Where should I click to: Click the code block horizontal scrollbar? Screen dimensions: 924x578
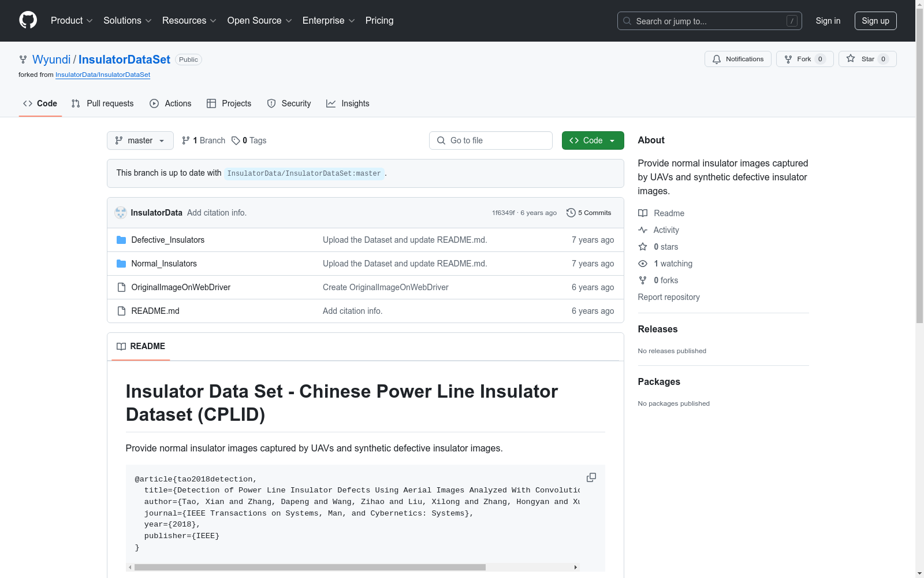(x=310, y=567)
